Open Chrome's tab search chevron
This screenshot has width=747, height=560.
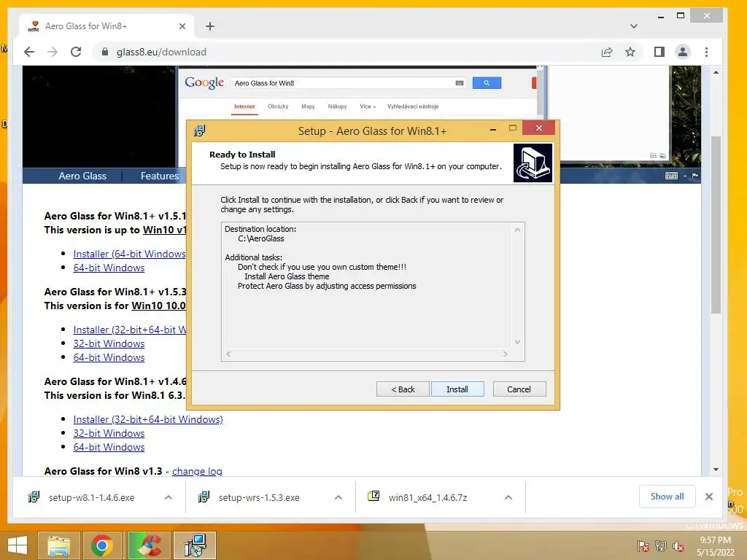click(x=634, y=26)
